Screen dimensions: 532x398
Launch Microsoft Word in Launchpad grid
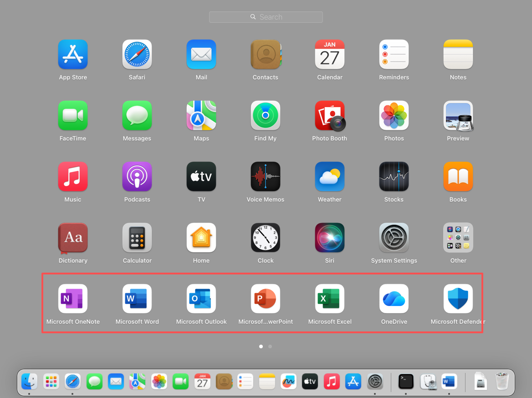point(137,299)
